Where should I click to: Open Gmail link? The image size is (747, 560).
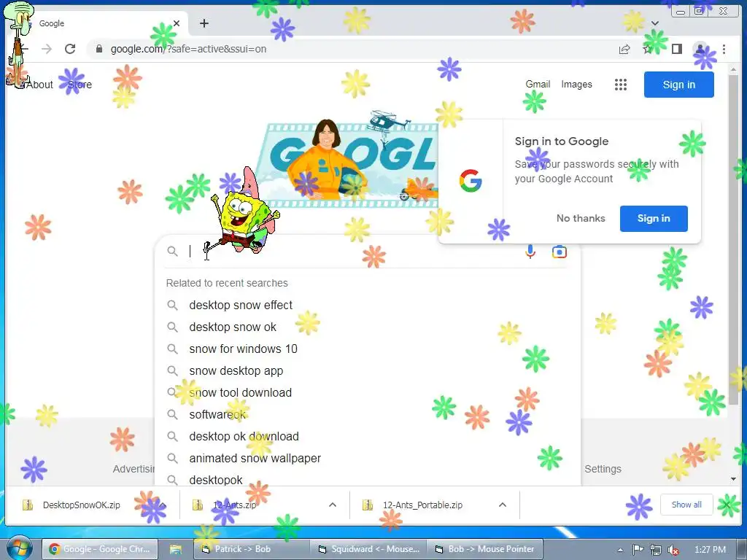tap(538, 85)
